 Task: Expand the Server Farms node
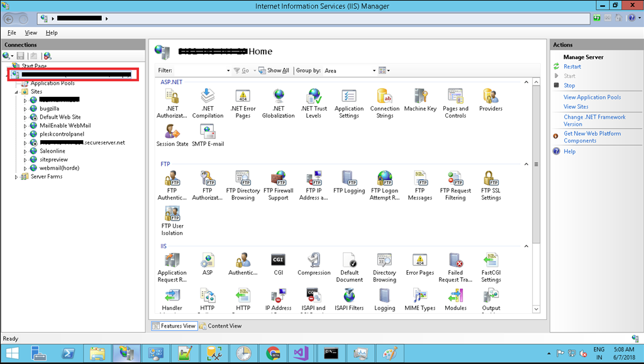16,177
